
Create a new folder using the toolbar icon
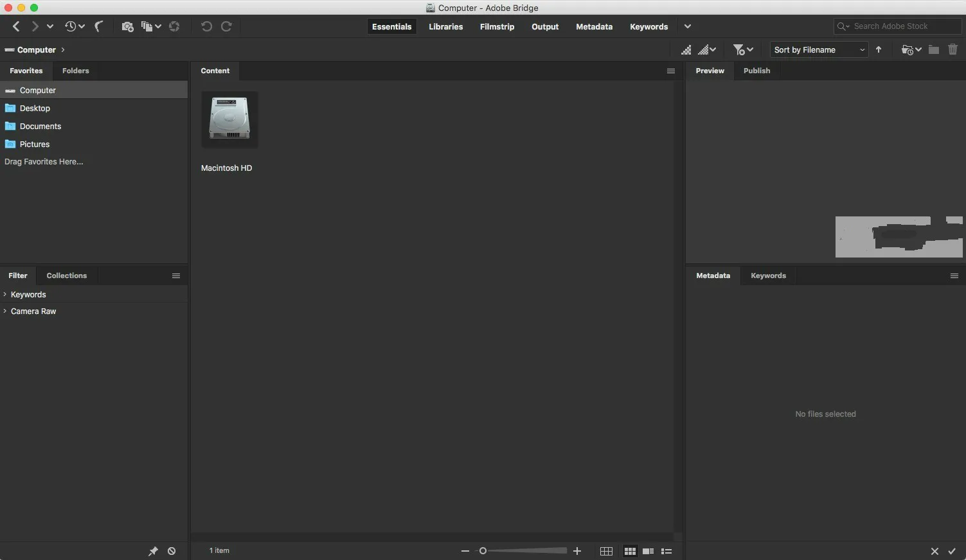934,49
